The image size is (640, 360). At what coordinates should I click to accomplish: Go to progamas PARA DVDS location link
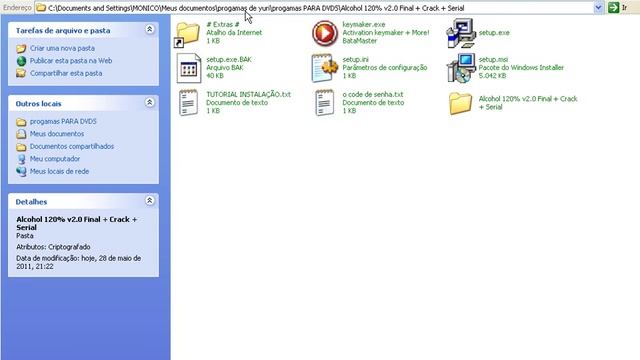tap(63, 122)
